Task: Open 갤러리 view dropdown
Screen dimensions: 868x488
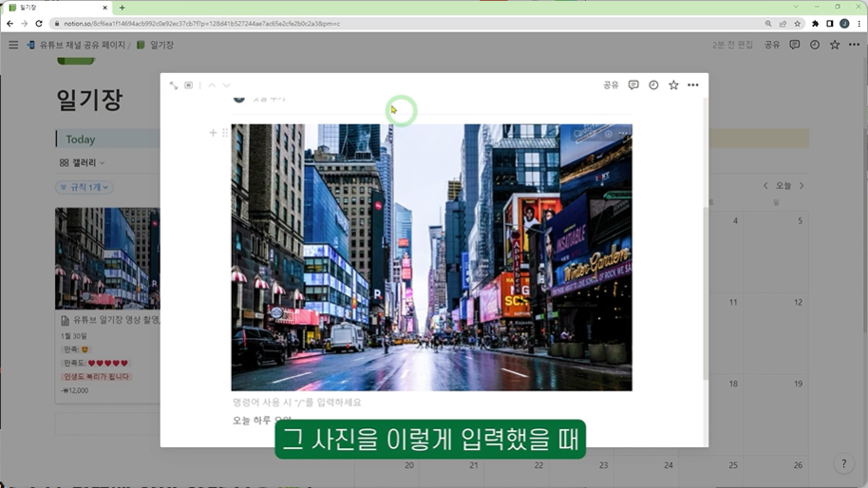Action: (x=82, y=162)
